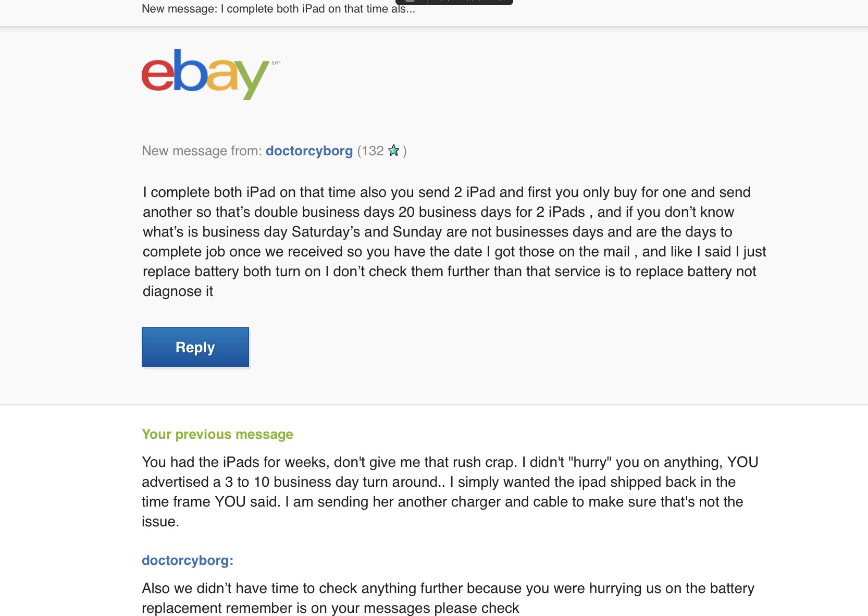The height and width of the screenshot is (616, 868).
Task: Click the blue Reply button
Action: click(x=195, y=347)
